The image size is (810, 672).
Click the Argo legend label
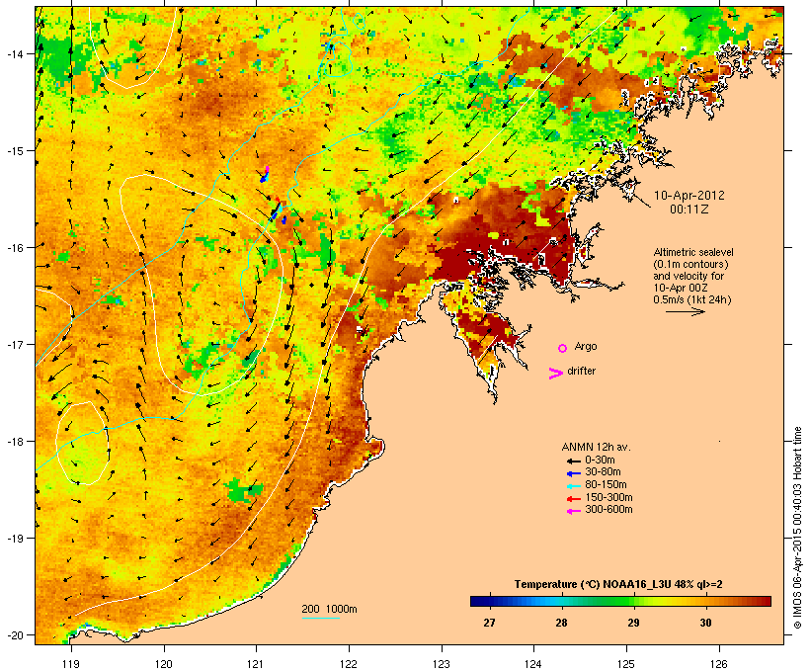pyautogui.click(x=586, y=346)
